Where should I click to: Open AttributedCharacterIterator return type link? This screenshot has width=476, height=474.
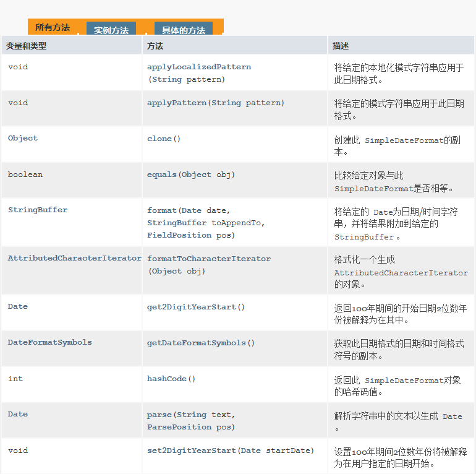tap(74, 258)
